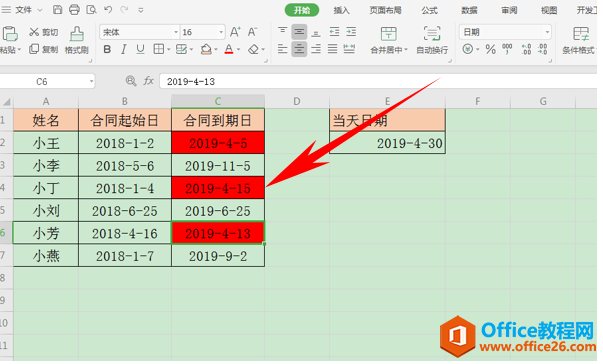Screen dimensions: 603x364
Task: Click the Copy (复制) button
Action: (x=44, y=49)
